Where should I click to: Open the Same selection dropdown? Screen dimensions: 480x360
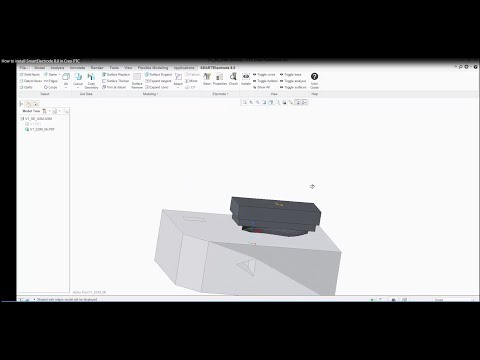[x=52, y=75]
